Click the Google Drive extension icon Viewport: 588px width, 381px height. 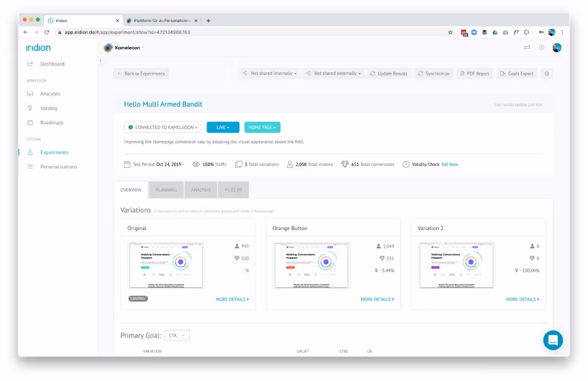495,32
